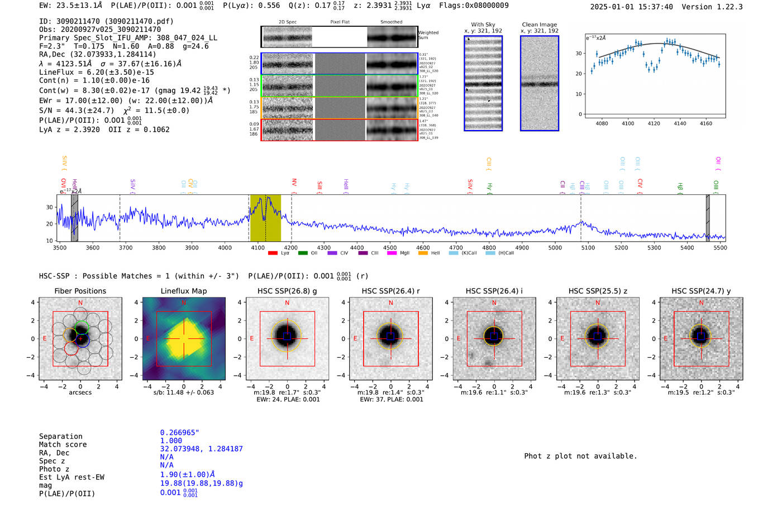Click the 'ID: 3090211470 (3090211470.pdf)' line
This screenshot has width=782, height=532.
[x=106, y=21]
